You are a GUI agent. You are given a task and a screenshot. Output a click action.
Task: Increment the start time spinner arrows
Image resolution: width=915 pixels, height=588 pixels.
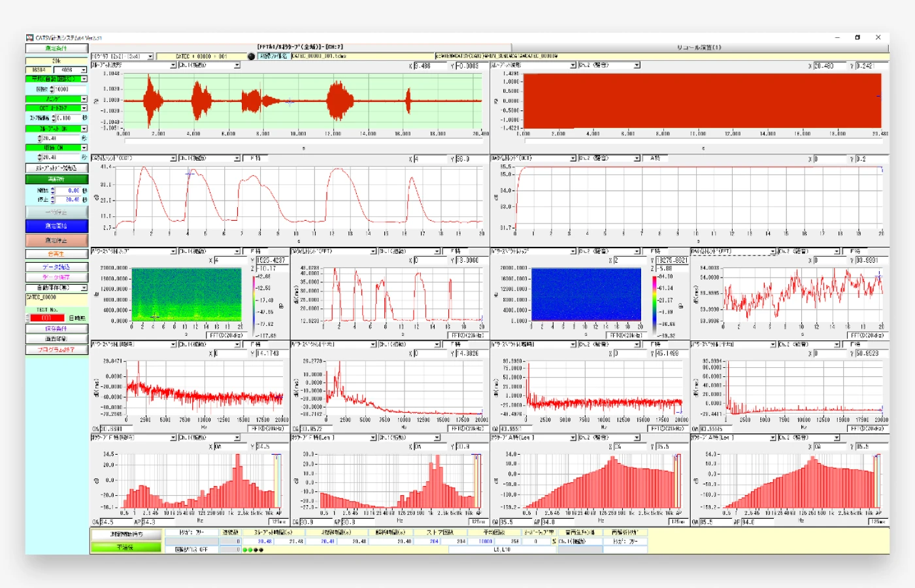tap(53, 189)
